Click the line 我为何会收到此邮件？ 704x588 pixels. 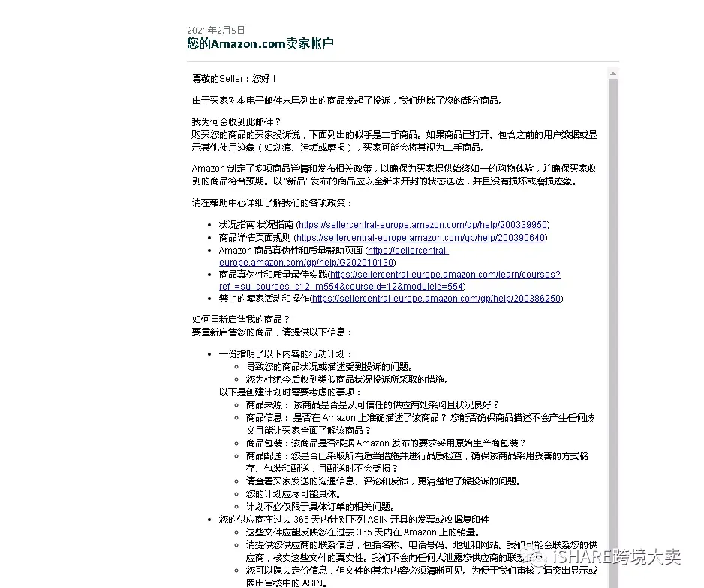click(236, 122)
